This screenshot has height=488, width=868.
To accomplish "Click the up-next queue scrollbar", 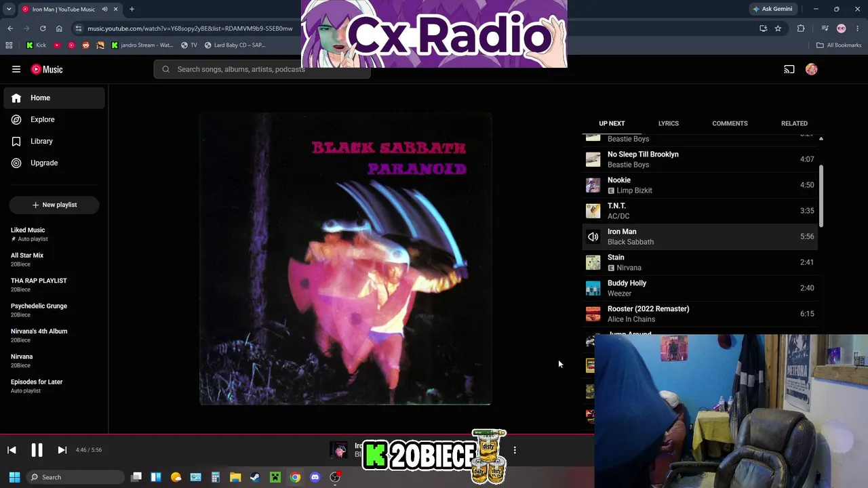I will click(x=821, y=197).
